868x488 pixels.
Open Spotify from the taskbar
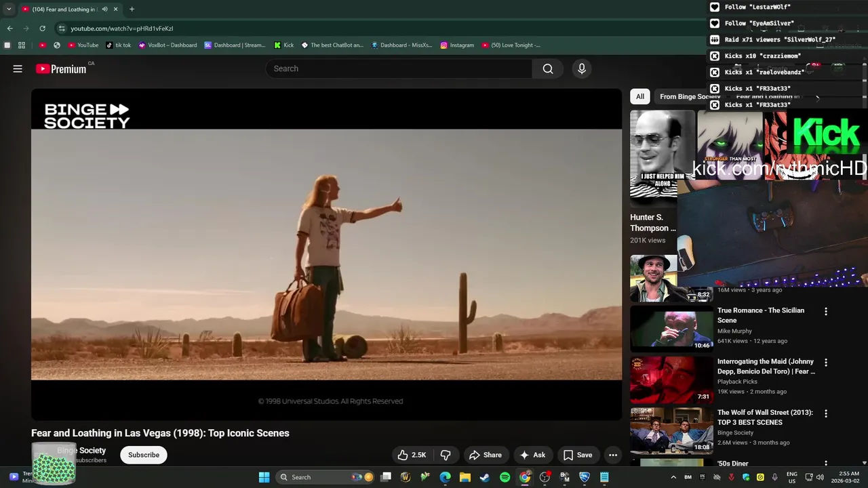coord(505,477)
